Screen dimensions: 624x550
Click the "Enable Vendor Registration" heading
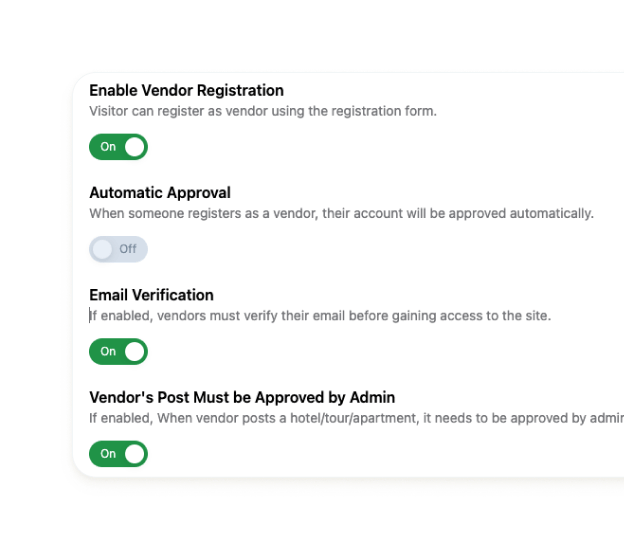click(x=186, y=90)
